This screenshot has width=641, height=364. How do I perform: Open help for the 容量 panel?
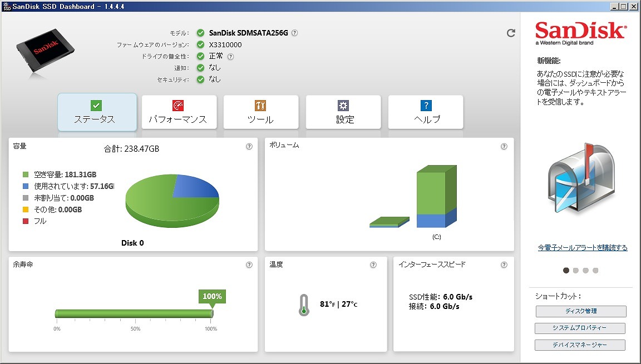(249, 147)
